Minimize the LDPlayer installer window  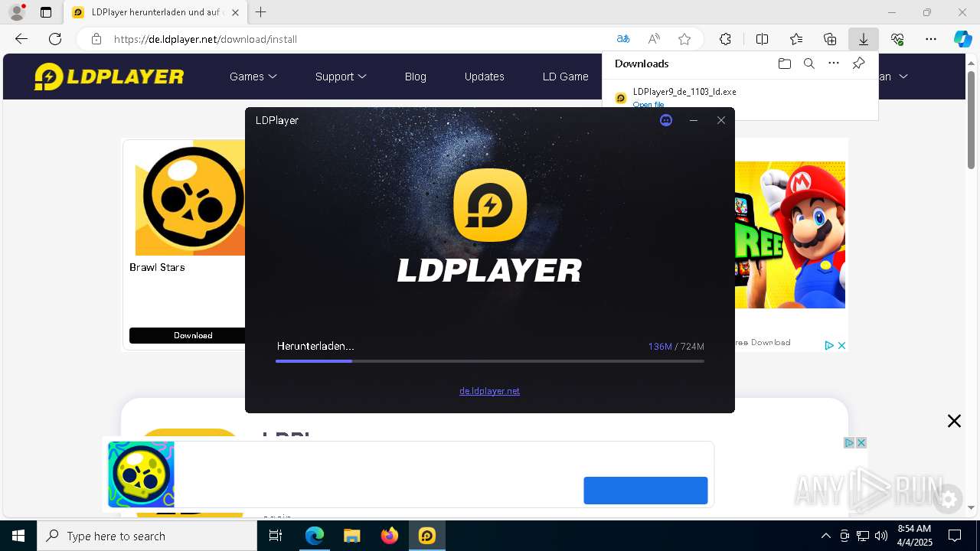[694, 120]
